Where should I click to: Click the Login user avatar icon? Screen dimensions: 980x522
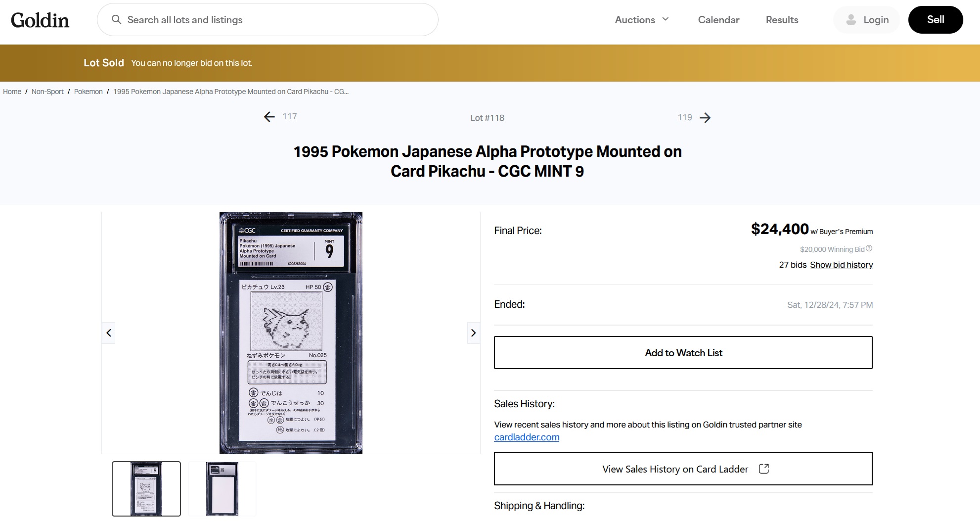851,20
